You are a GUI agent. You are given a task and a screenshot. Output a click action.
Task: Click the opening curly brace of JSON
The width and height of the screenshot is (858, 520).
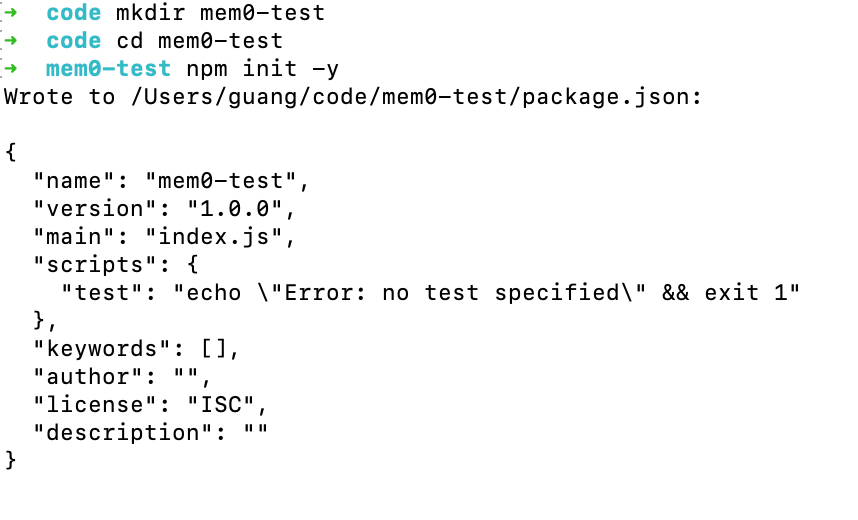[11, 152]
